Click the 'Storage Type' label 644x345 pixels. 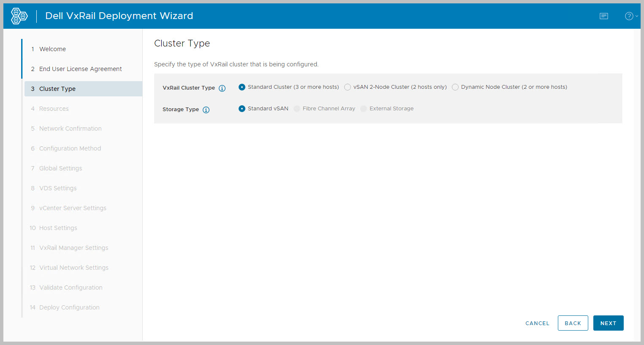pyautogui.click(x=181, y=110)
